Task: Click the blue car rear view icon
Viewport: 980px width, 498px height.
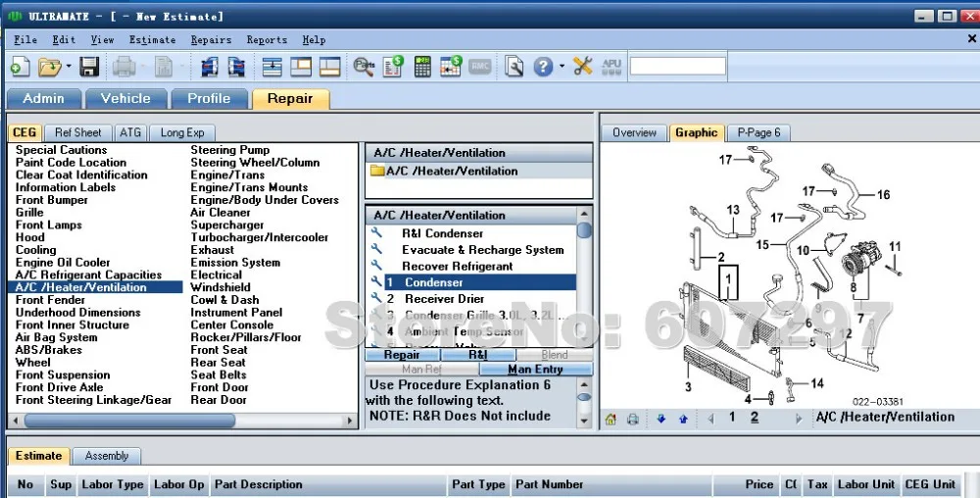Action: (236, 67)
